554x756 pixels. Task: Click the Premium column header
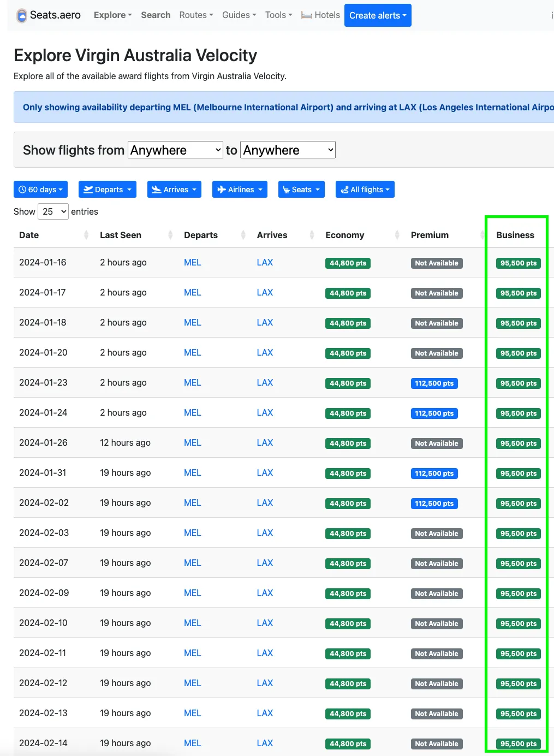430,235
